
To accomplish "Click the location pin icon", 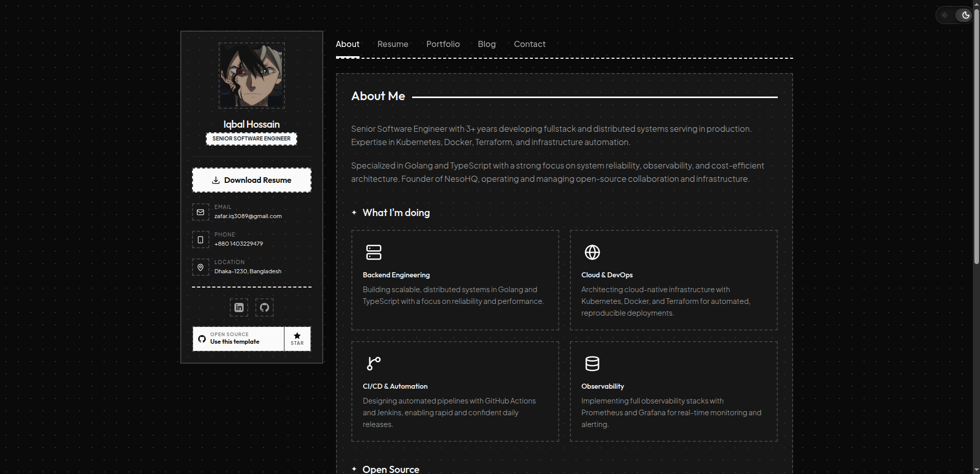I will point(201,267).
